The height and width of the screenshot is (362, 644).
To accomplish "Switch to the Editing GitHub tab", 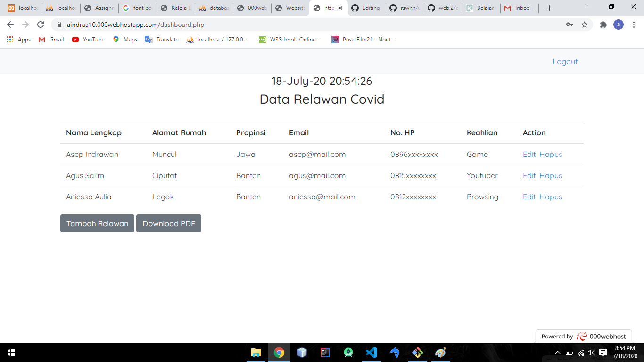I will (x=367, y=8).
